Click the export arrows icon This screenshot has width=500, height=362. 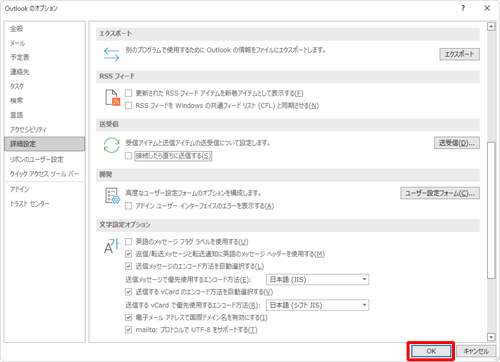point(111,54)
